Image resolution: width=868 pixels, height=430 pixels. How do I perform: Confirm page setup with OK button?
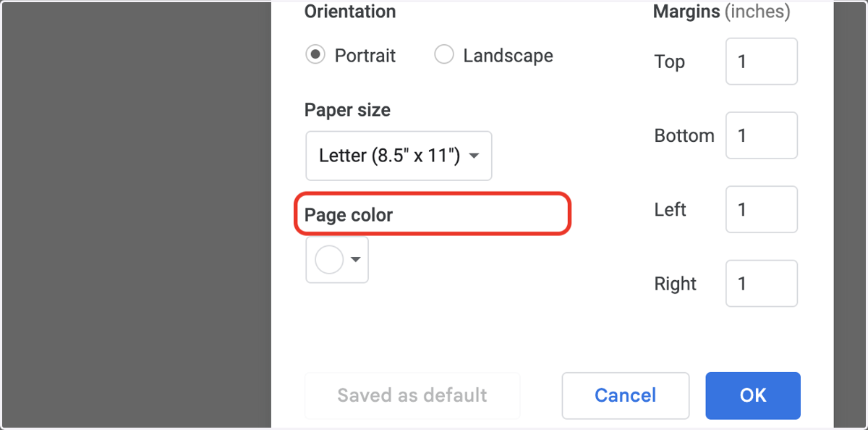click(753, 395)
